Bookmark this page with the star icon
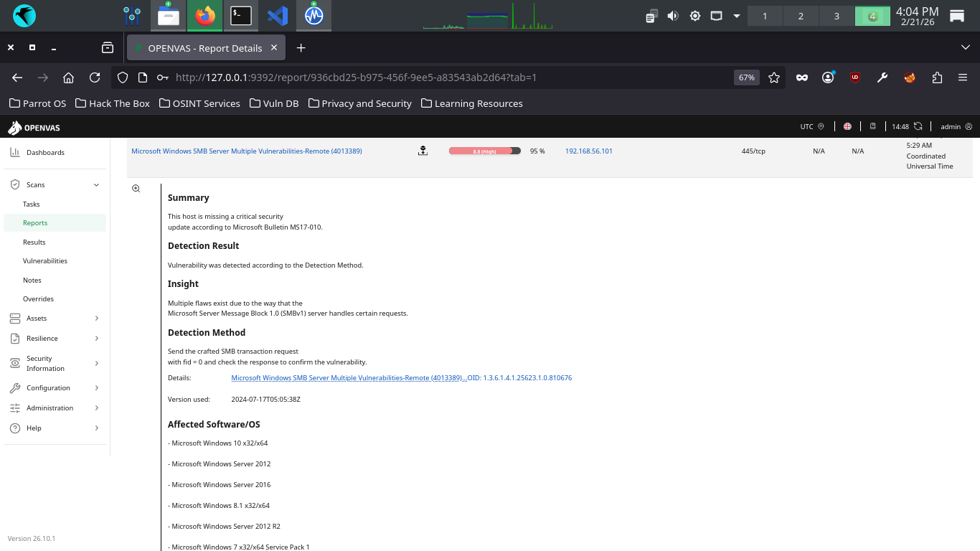This screenshot has height=551, width=980. [774, 77]
